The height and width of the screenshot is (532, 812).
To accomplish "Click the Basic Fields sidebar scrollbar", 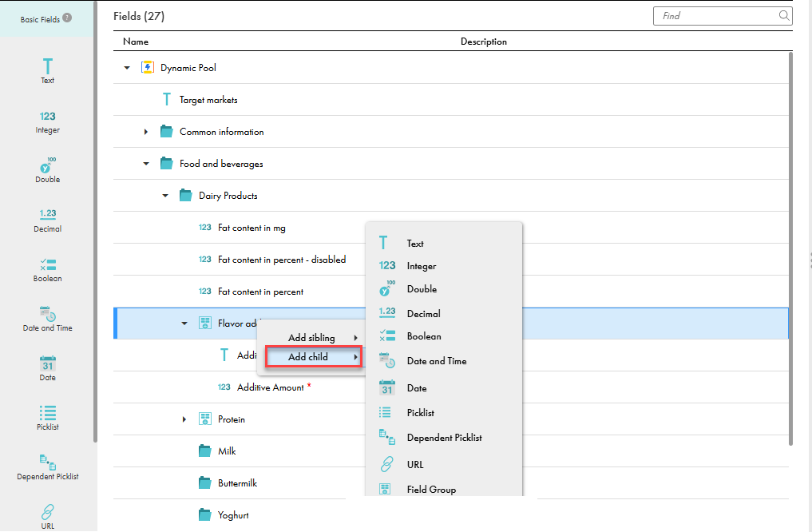I will pyautogui.click(x=95, y=222).
